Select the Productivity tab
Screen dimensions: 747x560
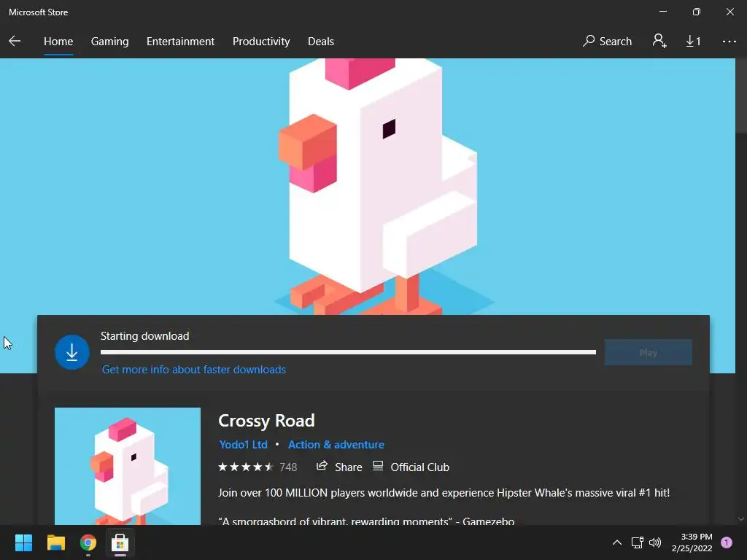coord(261,42)
